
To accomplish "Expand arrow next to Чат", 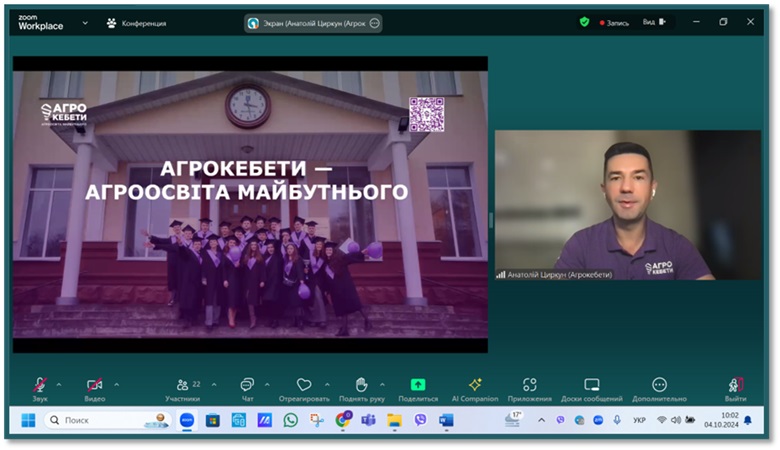I will pos(267,384).
